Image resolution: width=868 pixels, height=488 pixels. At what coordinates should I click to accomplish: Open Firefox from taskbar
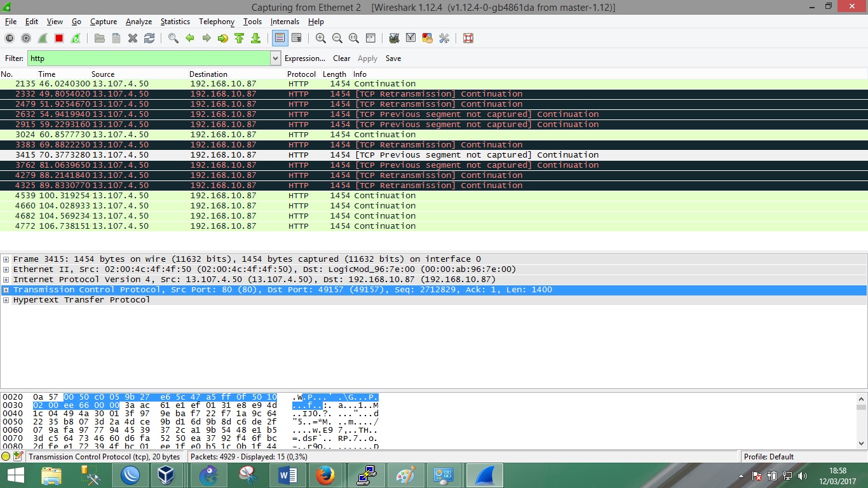click(325, 475)
